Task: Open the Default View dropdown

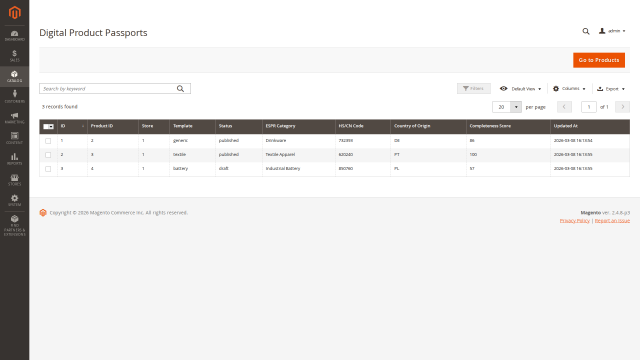Action: 520,89
